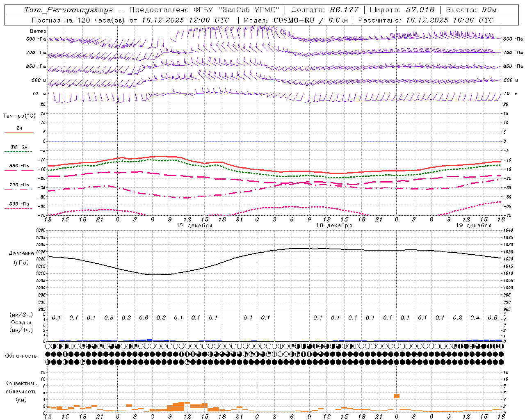Select the Давление pressure panel label
The width and height of the screenshot is (525, 420).
(21, 253)
